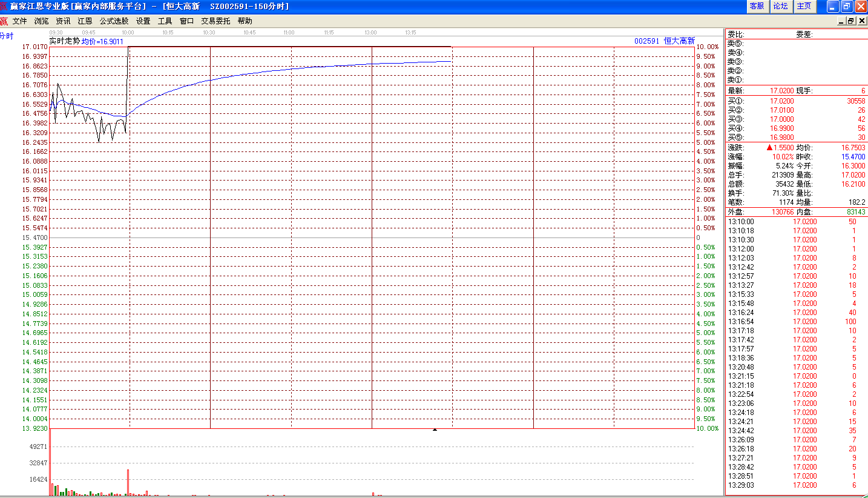This screenshot has width=868, height=498.
Task: Open the 公式选股 menu
Action: (x=114, y=21)
